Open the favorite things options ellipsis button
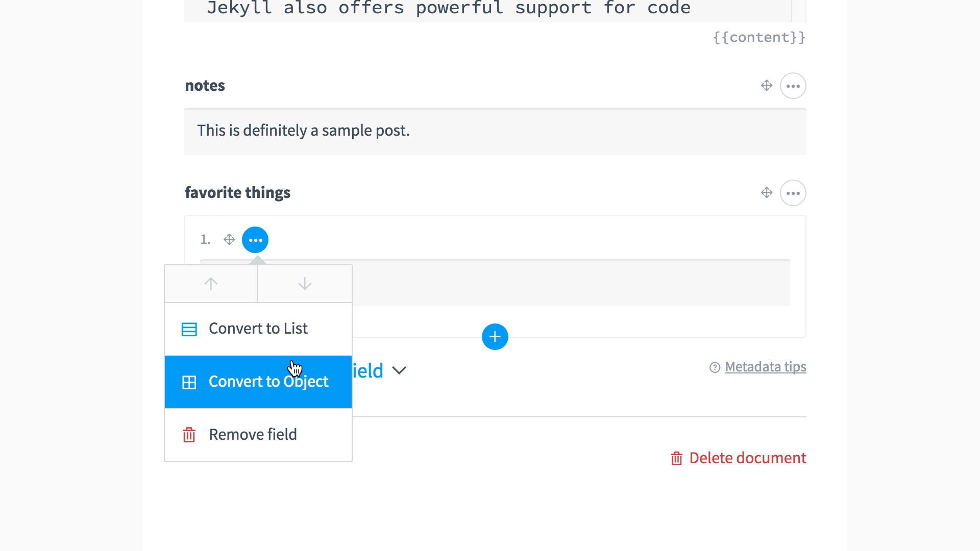 tap(793, 193)
